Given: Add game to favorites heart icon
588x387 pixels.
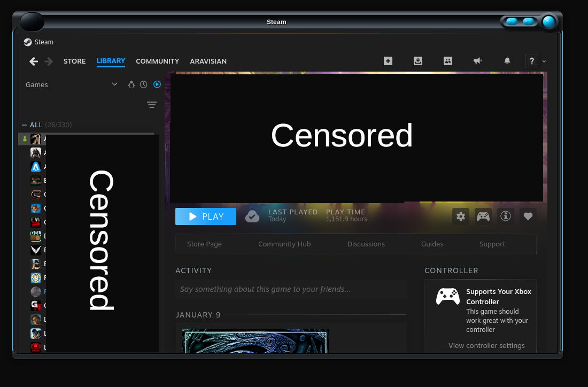Looking at the screenshot, I should click(x=528, y=216).
